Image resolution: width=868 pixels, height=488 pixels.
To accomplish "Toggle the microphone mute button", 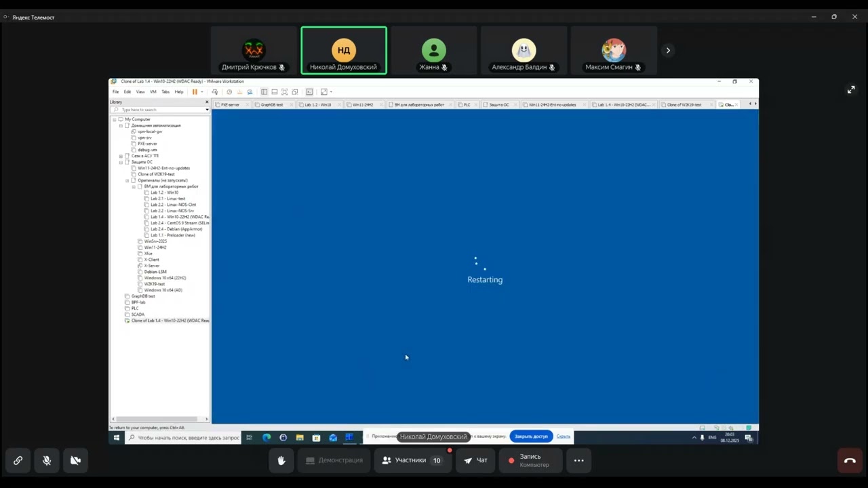I will [47, 460].
